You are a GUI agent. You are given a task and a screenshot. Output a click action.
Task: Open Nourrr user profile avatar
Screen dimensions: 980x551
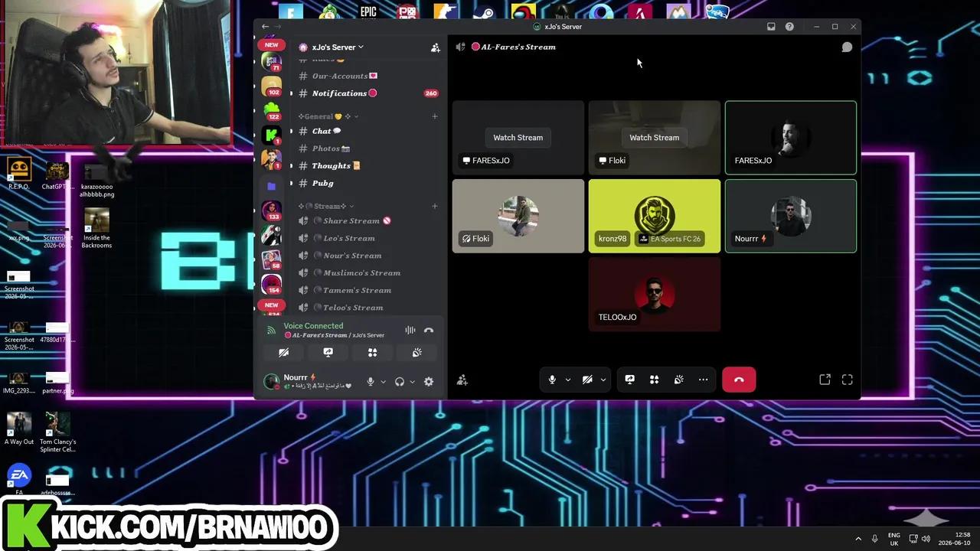(271, 381)
